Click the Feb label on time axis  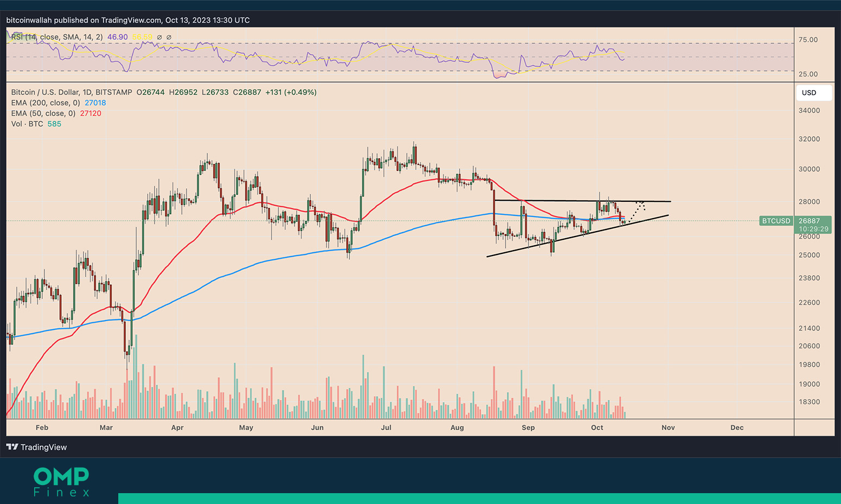[42, 428]
